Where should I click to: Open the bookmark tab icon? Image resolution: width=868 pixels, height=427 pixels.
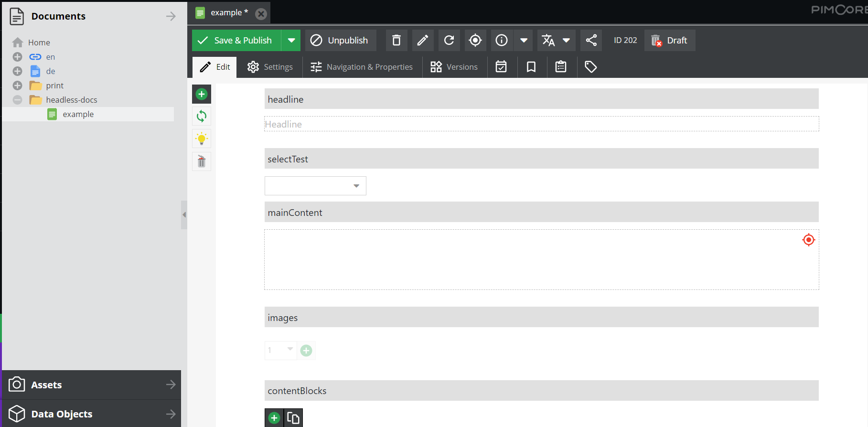pyautogui.click(x=531, y=67)
